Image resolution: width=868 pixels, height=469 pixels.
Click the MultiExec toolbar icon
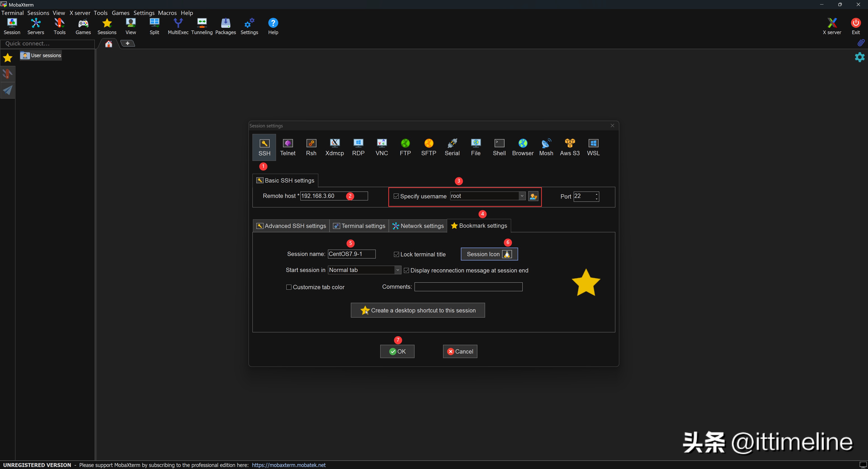point(178,26)
